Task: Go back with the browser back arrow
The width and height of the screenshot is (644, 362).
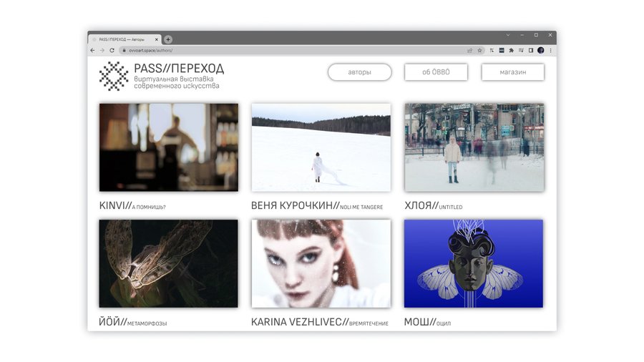Action: pyautogui.click(x=92, y=51)
